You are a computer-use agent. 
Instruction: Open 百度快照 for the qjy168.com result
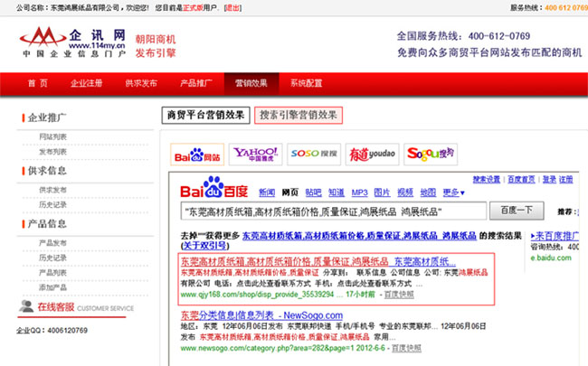[x=399, y=295]
